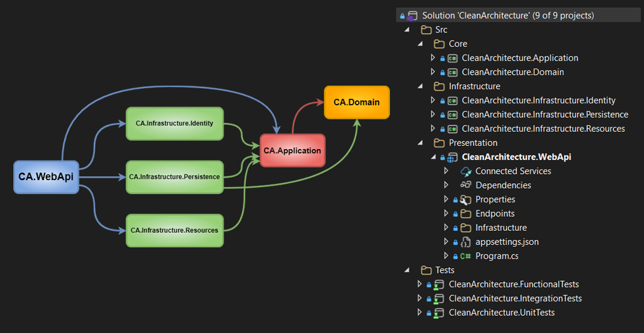644x333 pixels.
Task: Click the Dependencies icon in WebApi project
Action: [466, 185]
